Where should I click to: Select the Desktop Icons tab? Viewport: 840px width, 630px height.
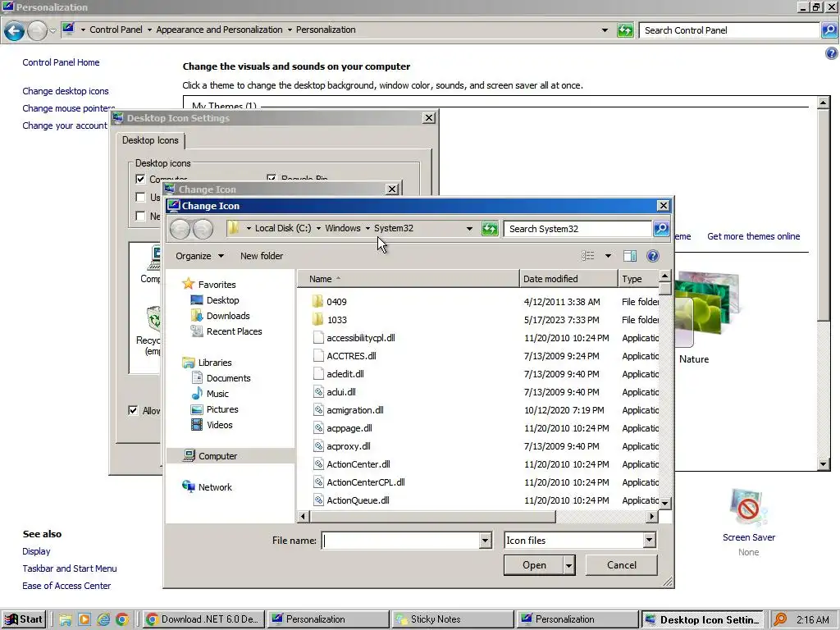coord(150,140)
